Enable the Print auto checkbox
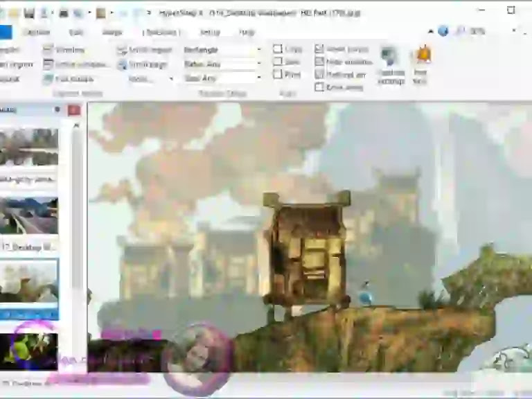 (x=278, y=74)
